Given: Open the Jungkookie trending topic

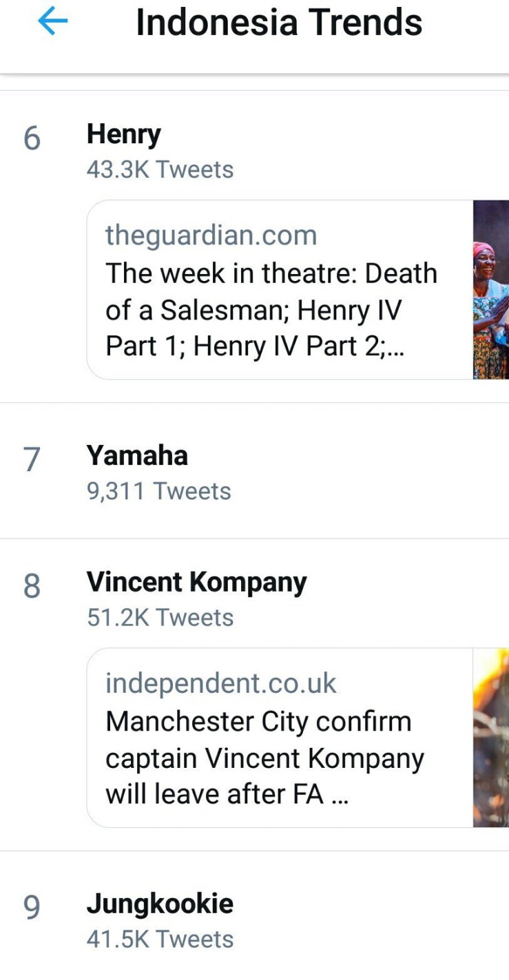Looking at the screenshot, I should point(160,904).
